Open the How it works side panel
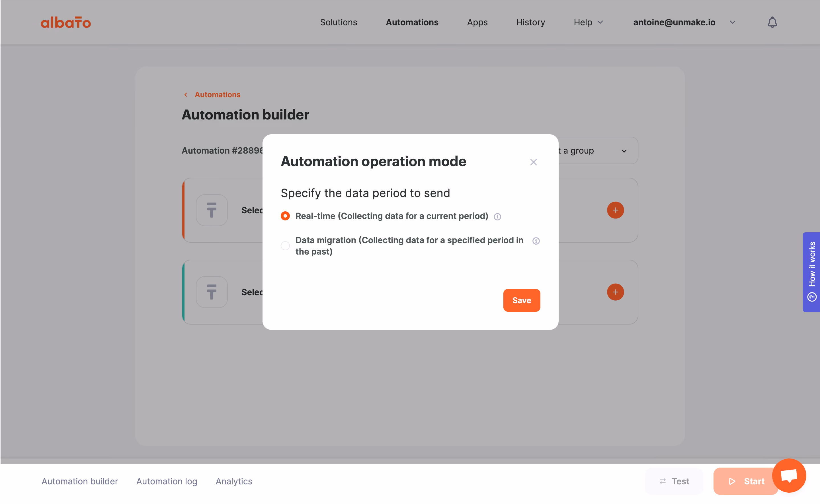820x504 pixels. (x=811, y=272)
